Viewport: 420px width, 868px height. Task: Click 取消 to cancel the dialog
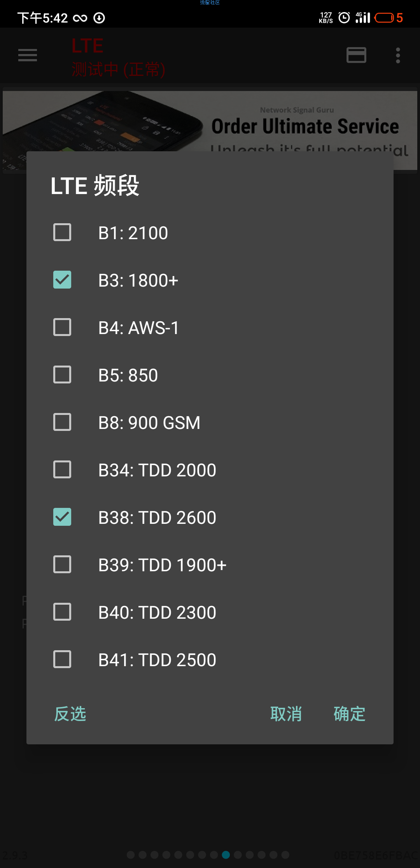coord(286,714)
